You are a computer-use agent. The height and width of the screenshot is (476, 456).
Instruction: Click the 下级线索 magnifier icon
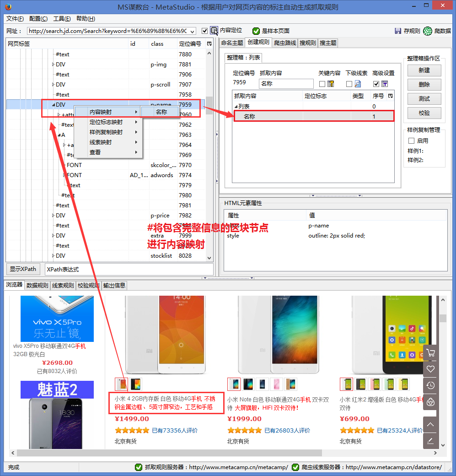coord(358,84)
